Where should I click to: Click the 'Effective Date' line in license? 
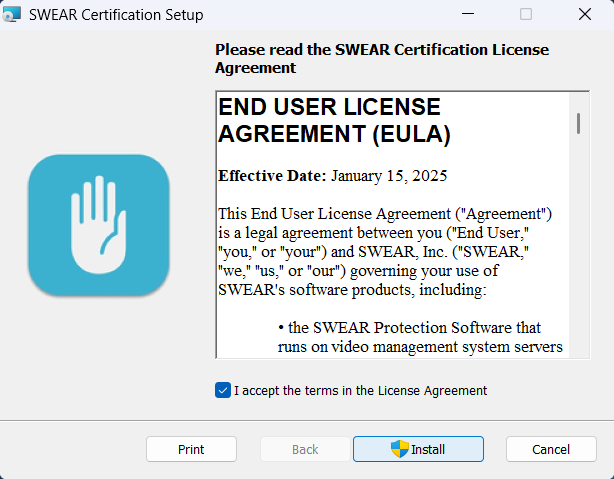click(x=332, y=175)
